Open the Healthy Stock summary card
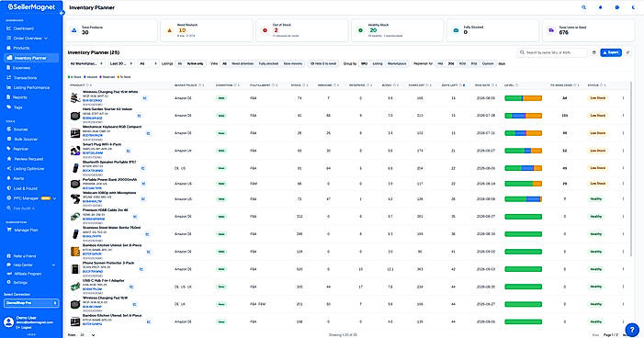Viewport: 644px width, 338px height. 397,30
